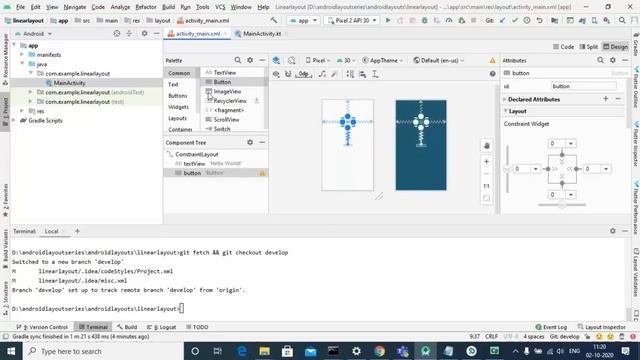This screenshot has height=360, width=640.
Task: Show Git history clock icon
Action: [x=527, y=20]
